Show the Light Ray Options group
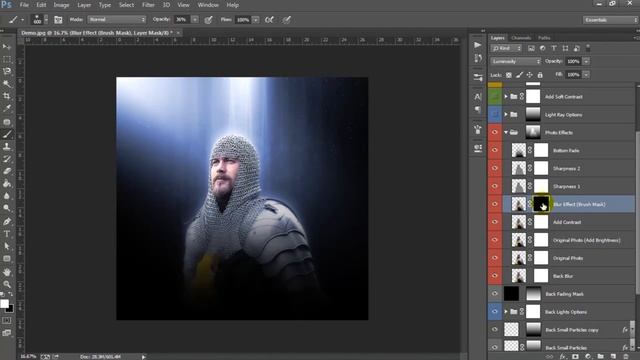Image resolution: width=640 pixels, height=360 pixels. (495, 114)
